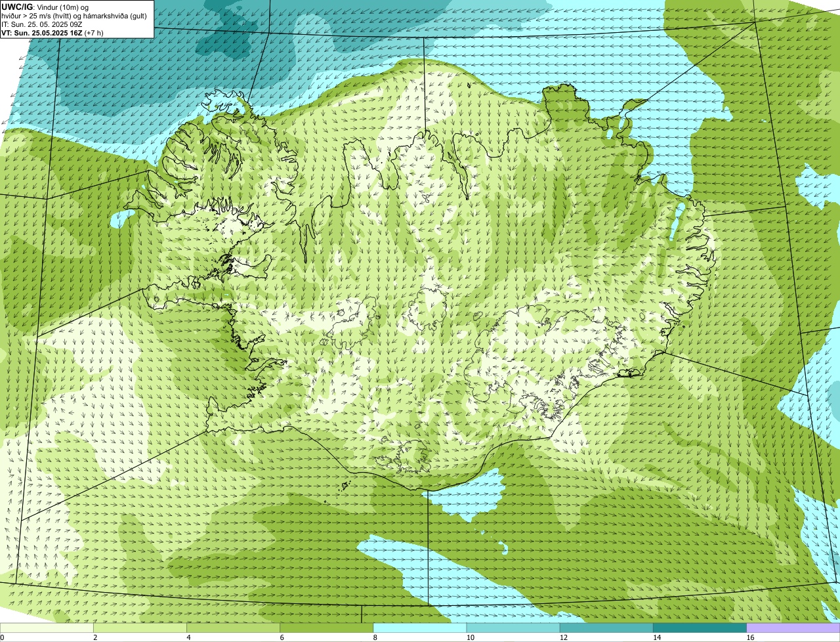840x642 pixels.
Task: Click the 'IT: Sun. 25. 05. 2025 09Z' line
Action: pyautogui.click(x=42, y=24)
